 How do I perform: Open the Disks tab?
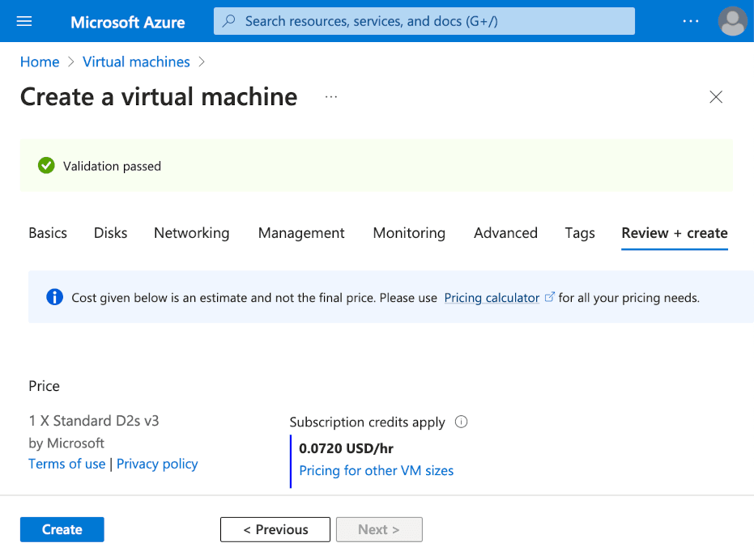click(x=110, y=233)
